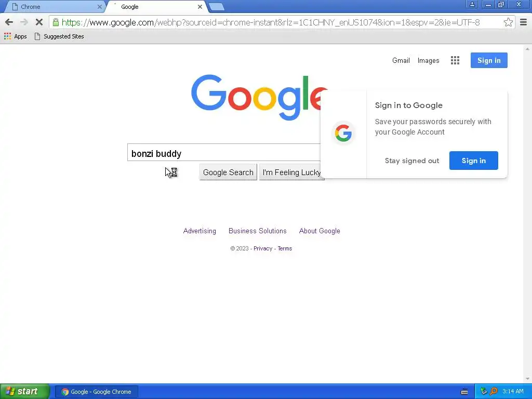The width and height of the screenshot is (532, 399).
Task: Stop loading the page with the X button
Action: 39,22
